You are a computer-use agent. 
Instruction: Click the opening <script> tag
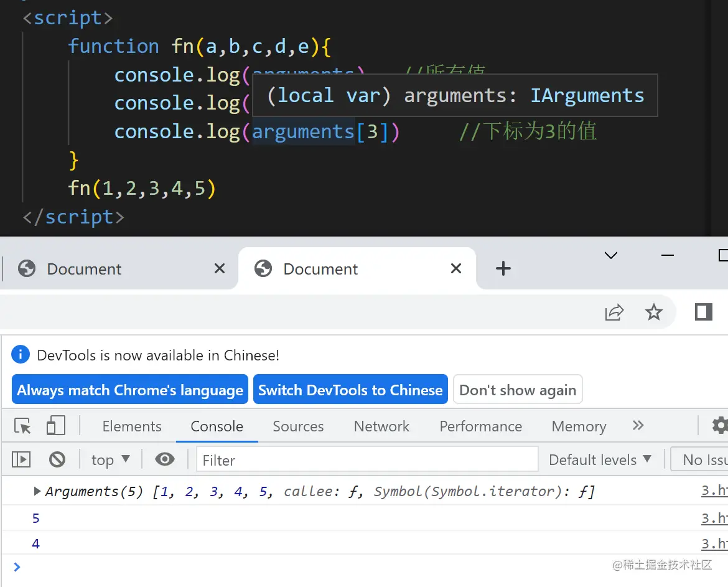[x=68, y=18]
